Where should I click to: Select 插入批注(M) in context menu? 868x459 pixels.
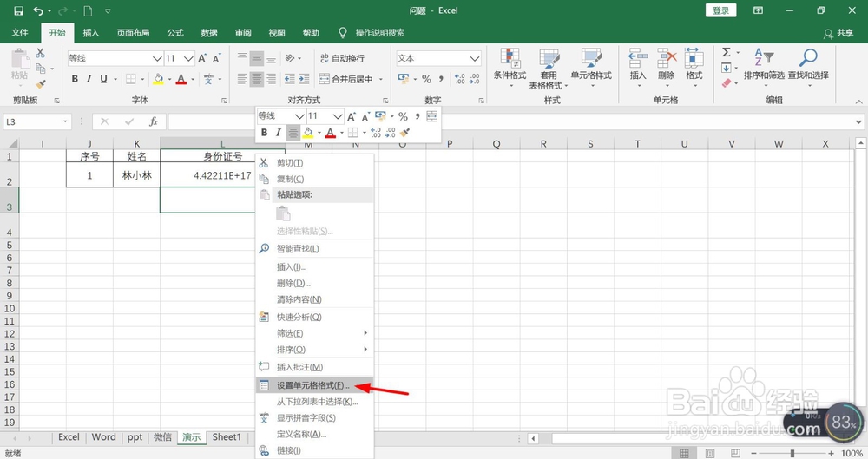[x=314, y=367]
